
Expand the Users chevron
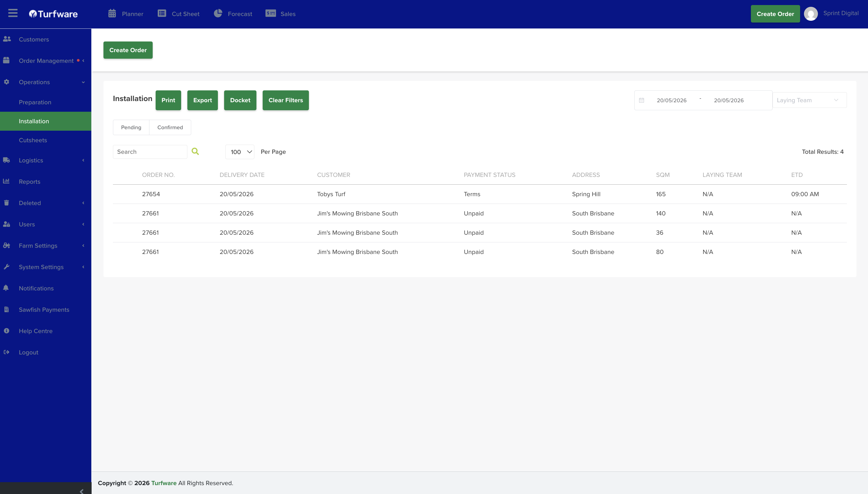83,224
